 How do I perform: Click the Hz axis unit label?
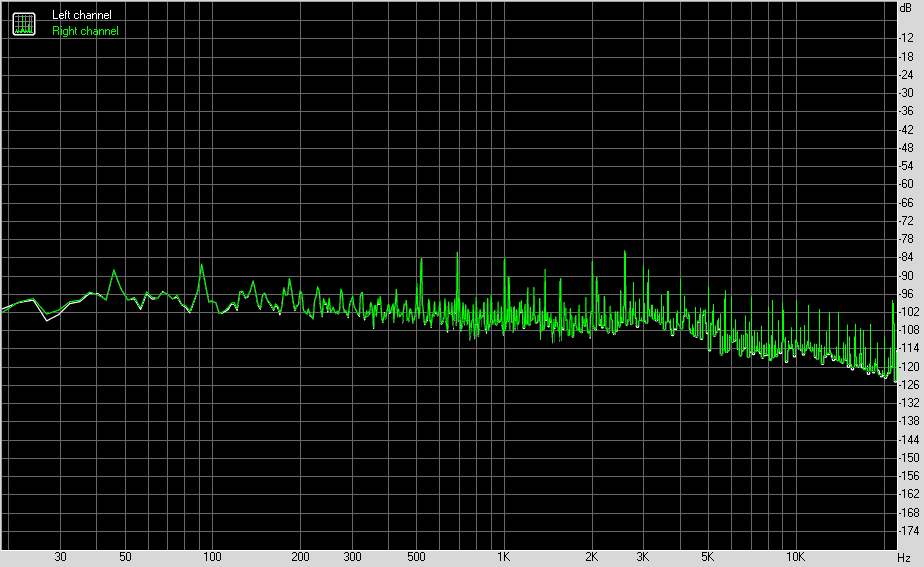coord(904,557)
